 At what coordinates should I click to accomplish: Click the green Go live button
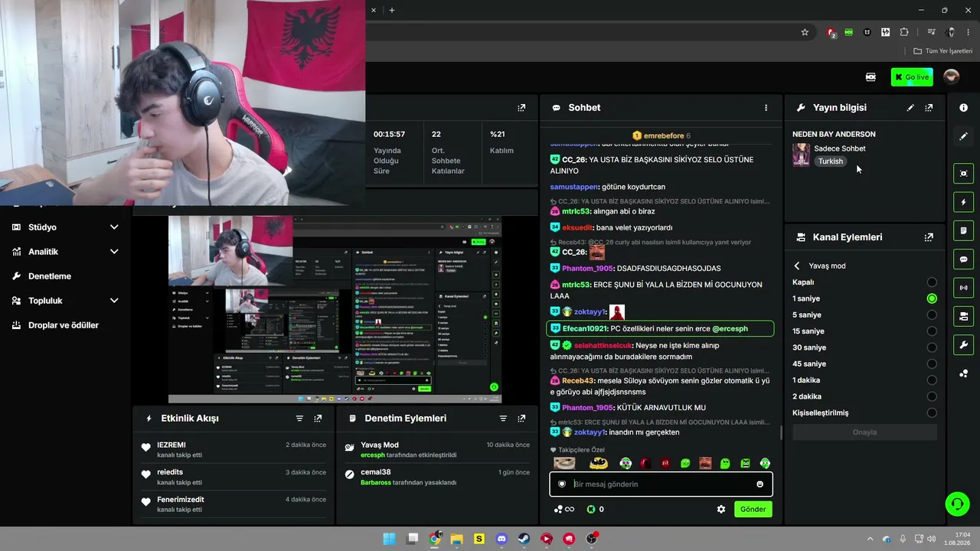click(x=912, y=77)
